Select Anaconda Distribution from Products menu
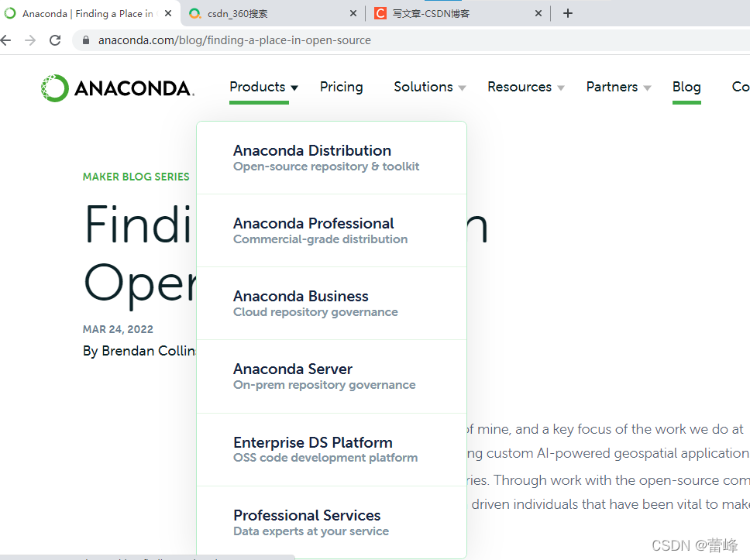This screenshot has height=560, width=750. (332, 158)
